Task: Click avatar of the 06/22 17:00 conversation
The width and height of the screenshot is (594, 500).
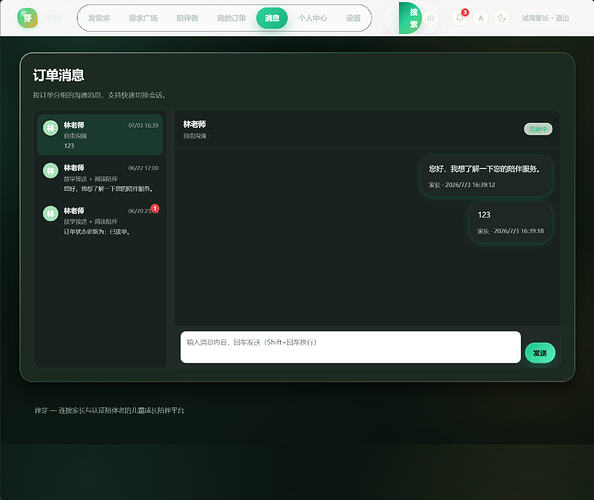Action: coord(50,171)
